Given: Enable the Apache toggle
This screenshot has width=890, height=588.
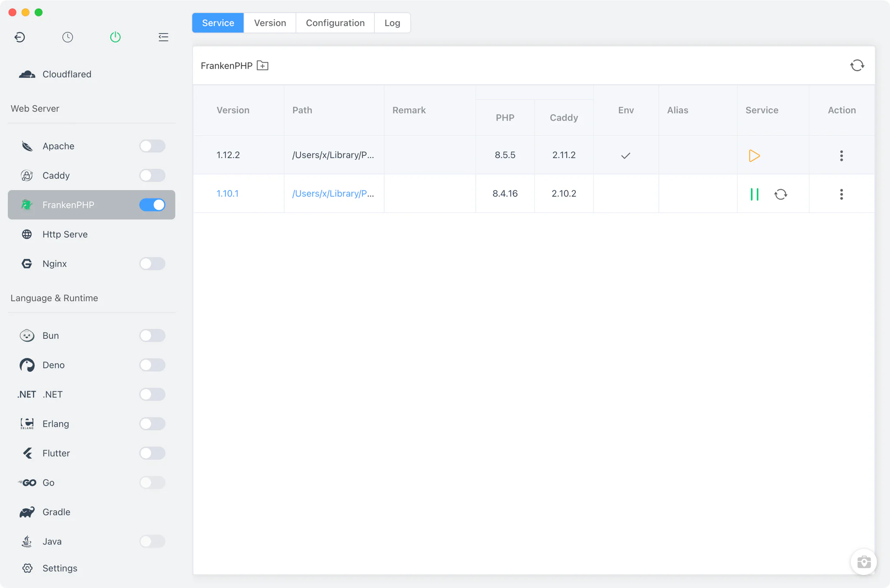Looking at the screenshot, I should [152, 146].
